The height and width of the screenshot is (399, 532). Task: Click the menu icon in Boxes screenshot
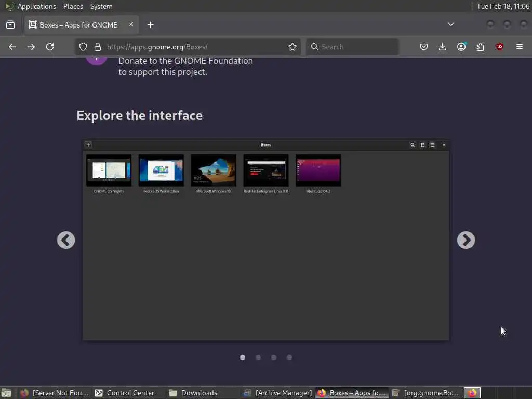tap(432, 145)
